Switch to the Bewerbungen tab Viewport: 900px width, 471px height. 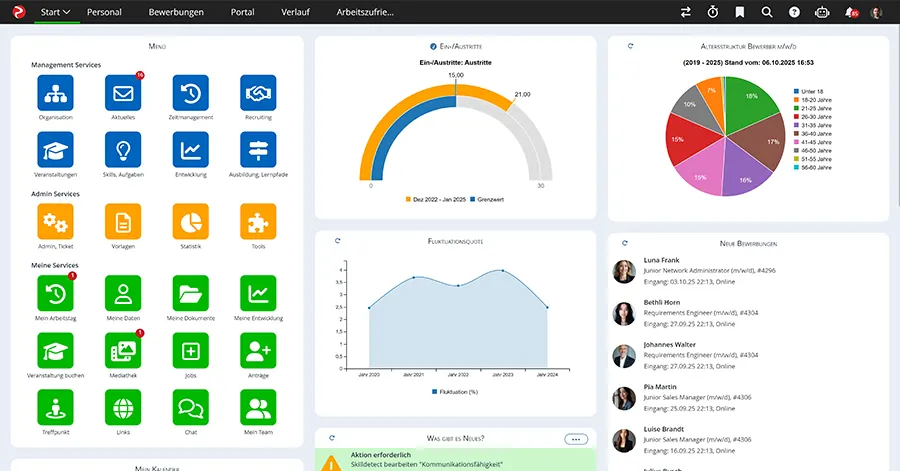pyautogui.click(x=176, y=12)
